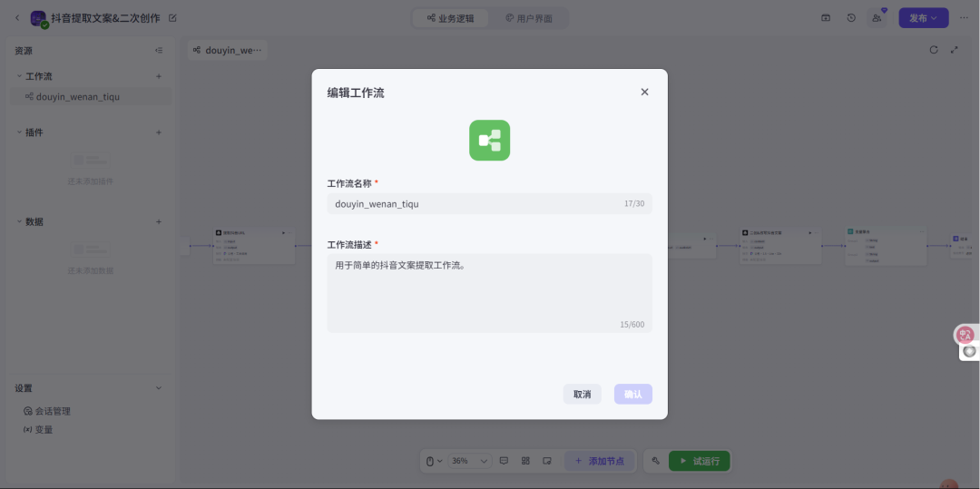Collapse the 设置 section chevron
This screenshot has height=489, width=980.
159,387
